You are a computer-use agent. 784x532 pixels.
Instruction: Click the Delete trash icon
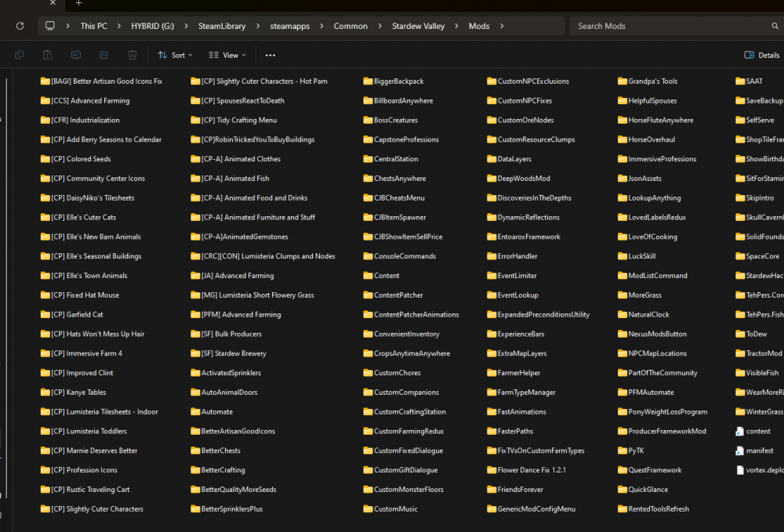(132, 55)
